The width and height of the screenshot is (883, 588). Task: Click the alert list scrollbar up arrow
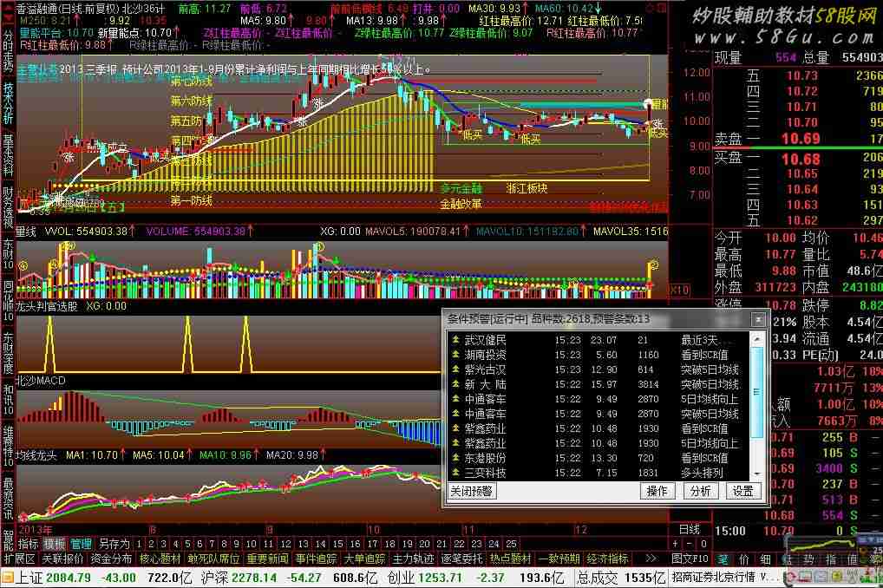click(x=757, y=339)
